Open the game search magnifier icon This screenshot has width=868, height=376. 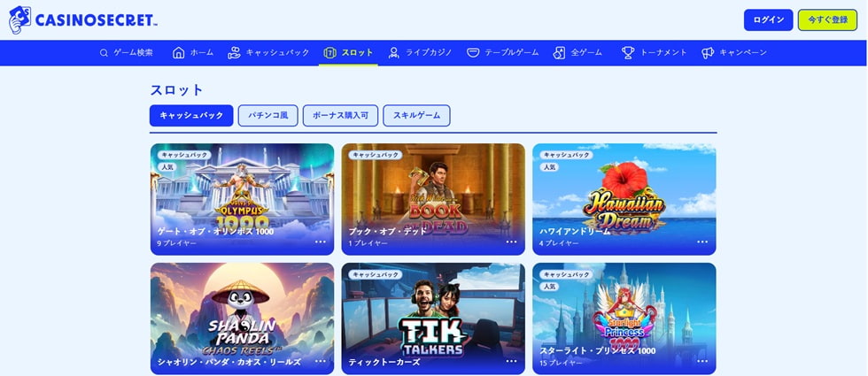(x=104, y=53)
